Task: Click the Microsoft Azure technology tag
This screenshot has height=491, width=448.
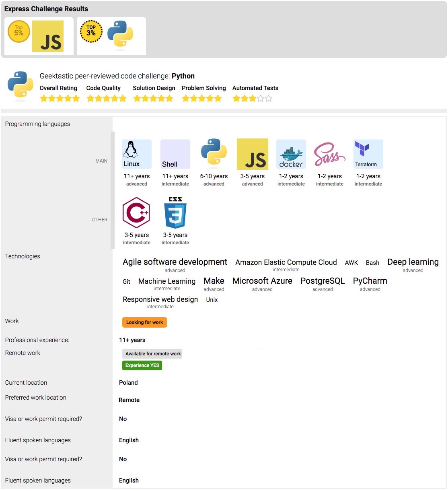Action: click(262, 281)
